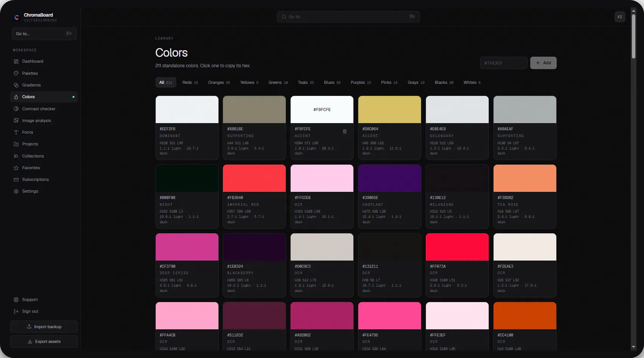Click the top center Go to search field
This screenshot has width=644, height=358.
(348, 17)
